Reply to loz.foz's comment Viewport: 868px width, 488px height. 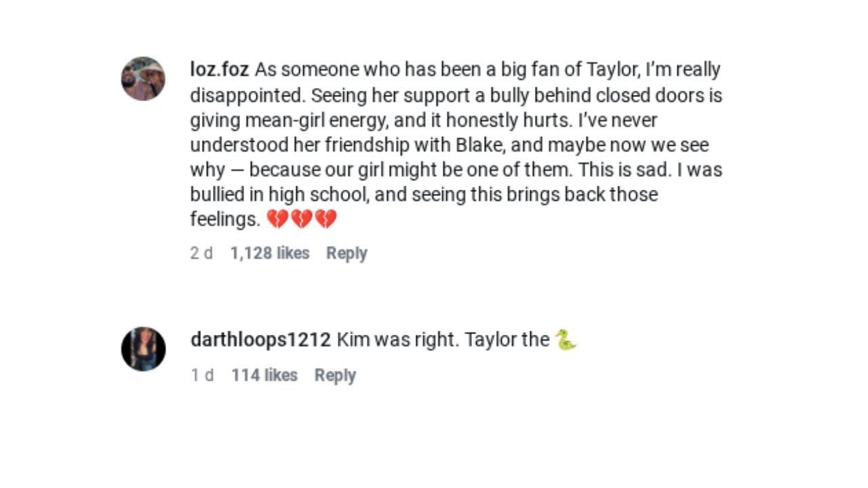pyautogui.click(x=346, y=253)
